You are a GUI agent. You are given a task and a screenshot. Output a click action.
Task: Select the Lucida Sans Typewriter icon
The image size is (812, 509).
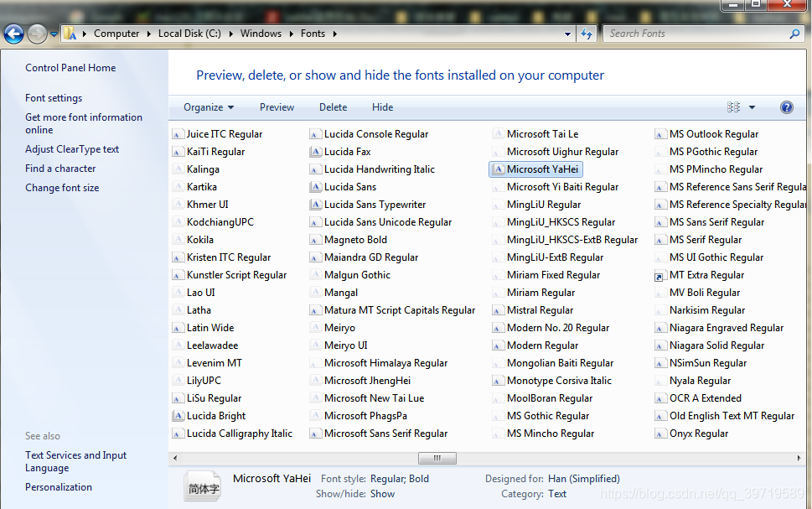pyautogui.click(x=315, y=205)
